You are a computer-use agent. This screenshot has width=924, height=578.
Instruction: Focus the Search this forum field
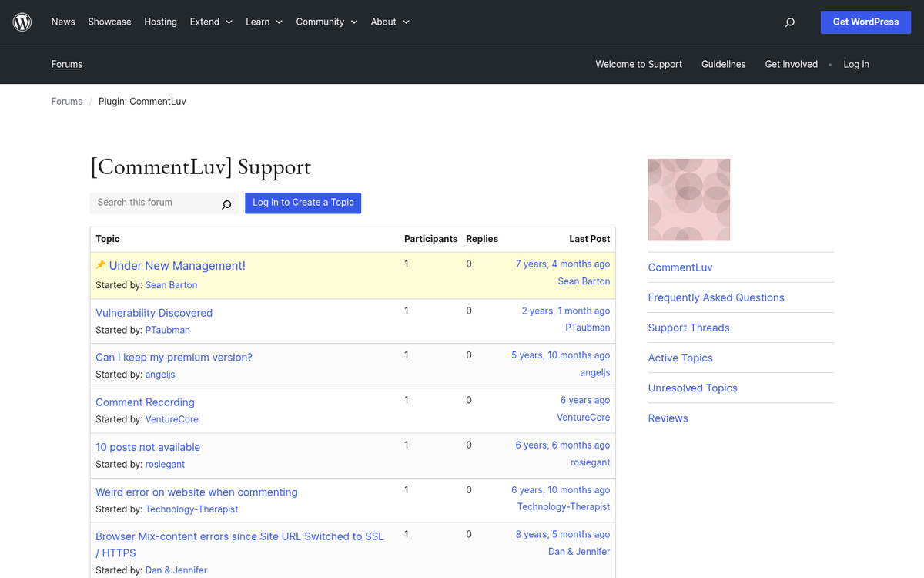[x=154, y=203]
